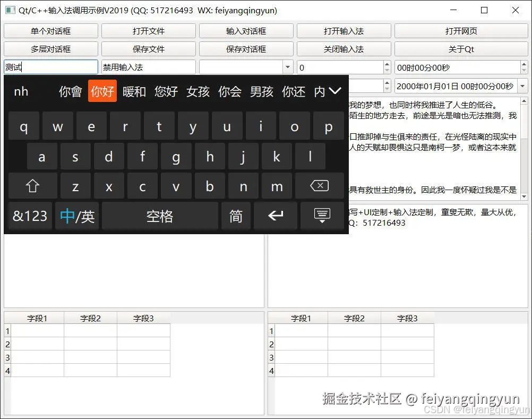Select the highlighted candidate 你好
The width and height of the screenshot is (532, 419).
[x=102, y=91]
